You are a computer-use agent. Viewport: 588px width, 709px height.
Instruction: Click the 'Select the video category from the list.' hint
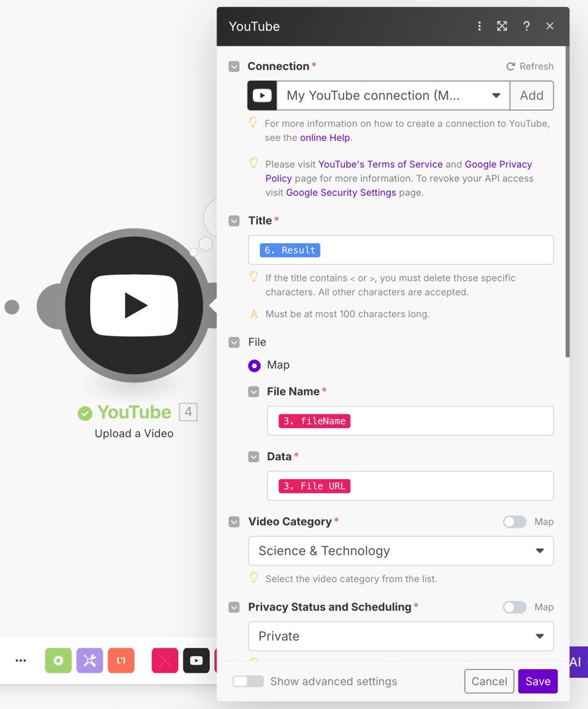(351, 579)
